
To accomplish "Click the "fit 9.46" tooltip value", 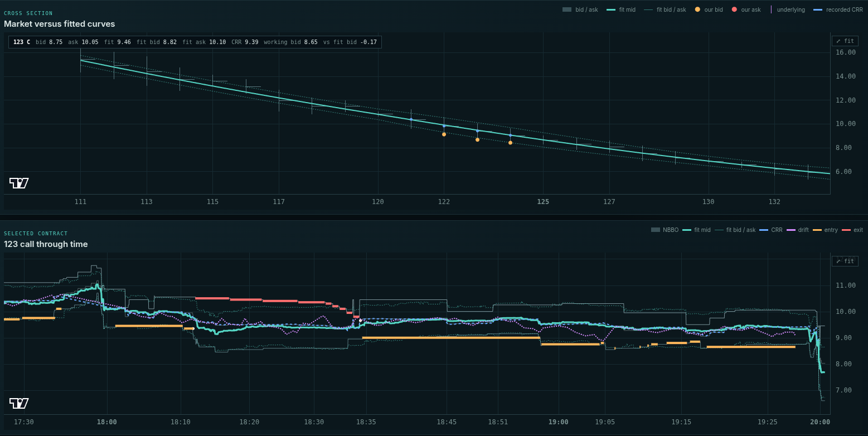I will pos(118,42).
